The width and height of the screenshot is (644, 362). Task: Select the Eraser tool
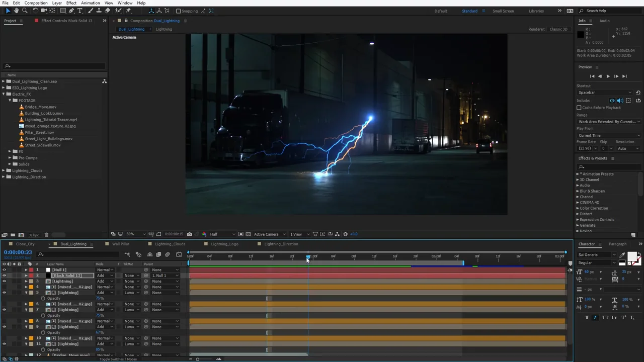tap(107, 11)
